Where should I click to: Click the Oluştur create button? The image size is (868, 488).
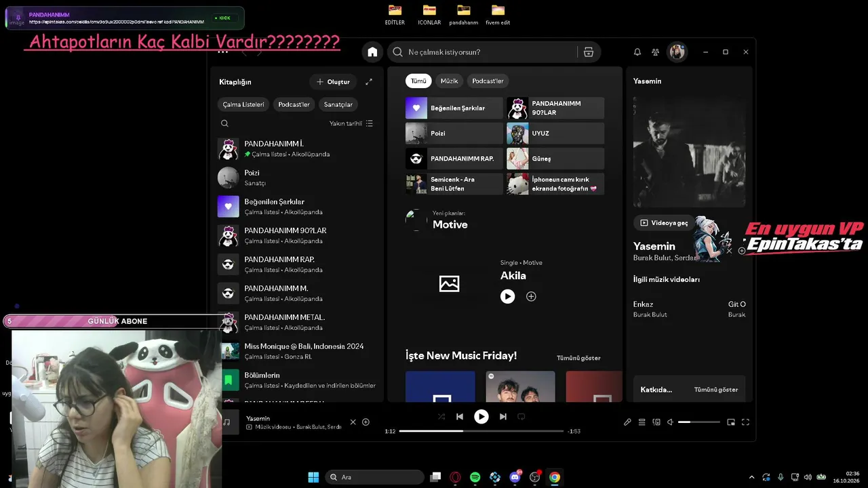point(333,82)
